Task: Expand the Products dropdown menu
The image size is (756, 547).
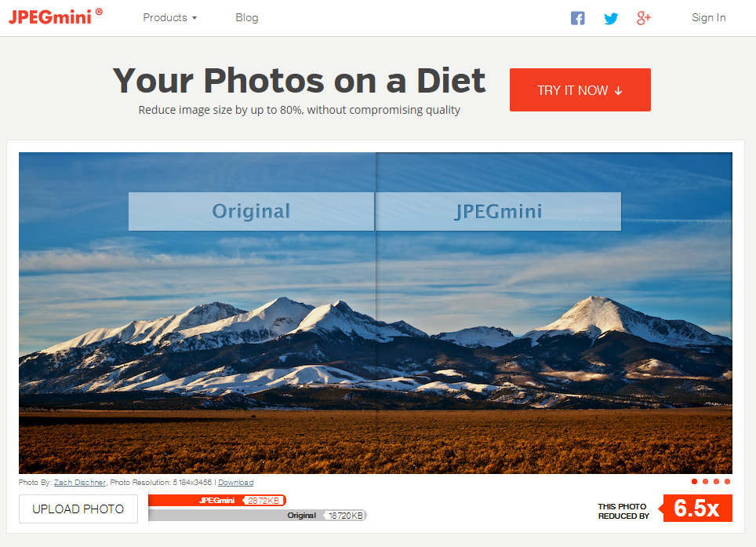Action: click(x=169, y=18)
